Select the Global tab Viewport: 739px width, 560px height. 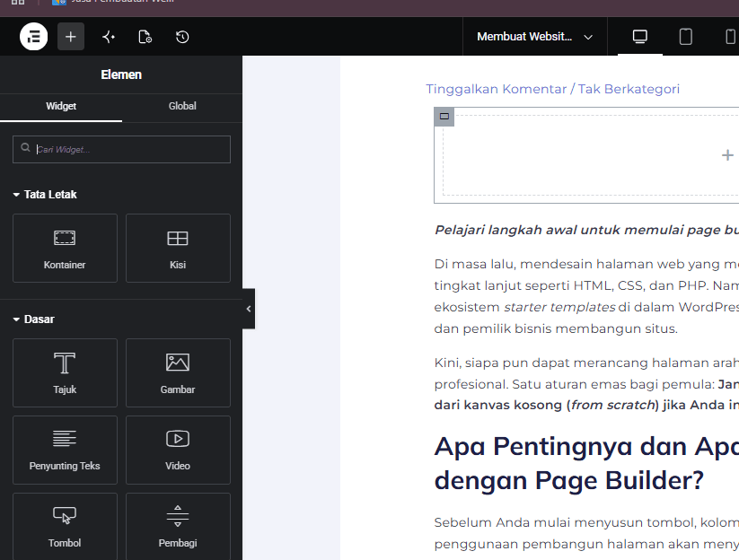(182, 106)
